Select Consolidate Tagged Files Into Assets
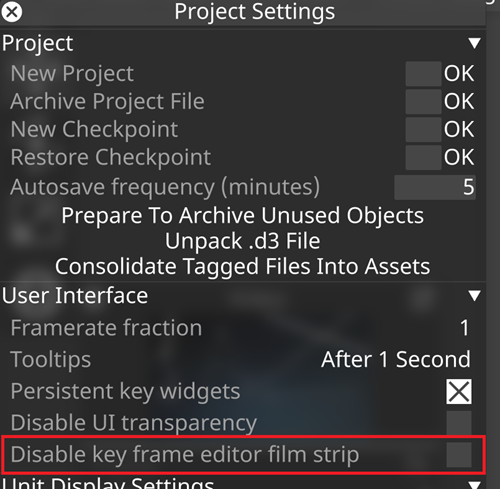This screenshot has width=500, height=489. tap(243, 267)
